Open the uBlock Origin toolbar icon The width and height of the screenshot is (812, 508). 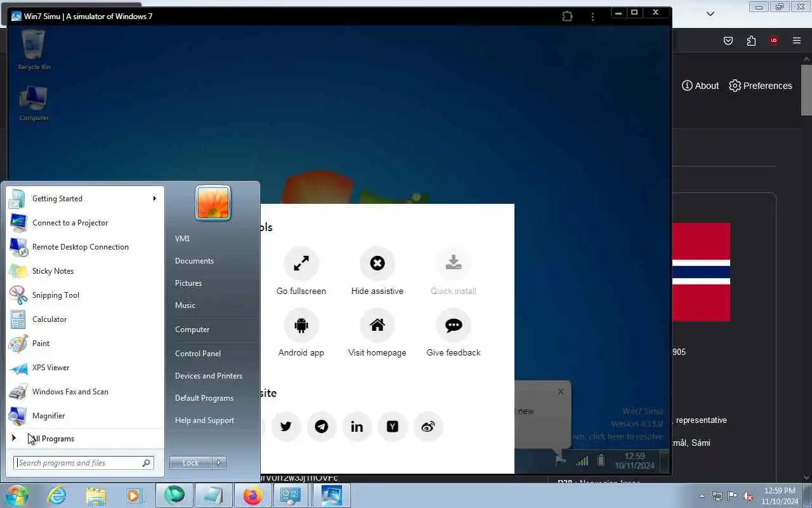point(774,41)
